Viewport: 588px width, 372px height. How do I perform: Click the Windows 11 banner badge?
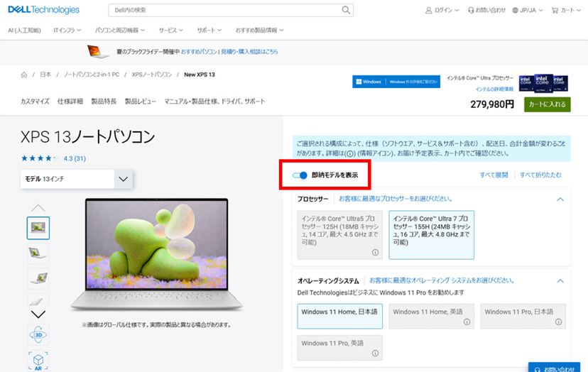tap(396, 82)
